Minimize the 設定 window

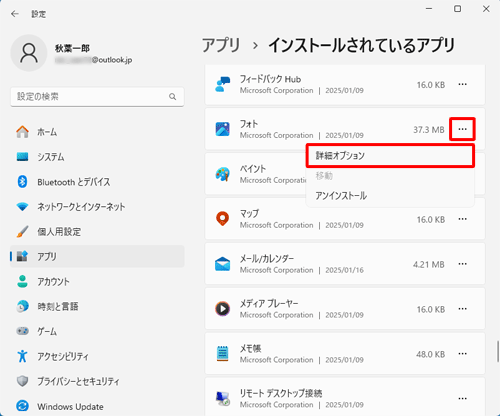(x=429, y=9)
